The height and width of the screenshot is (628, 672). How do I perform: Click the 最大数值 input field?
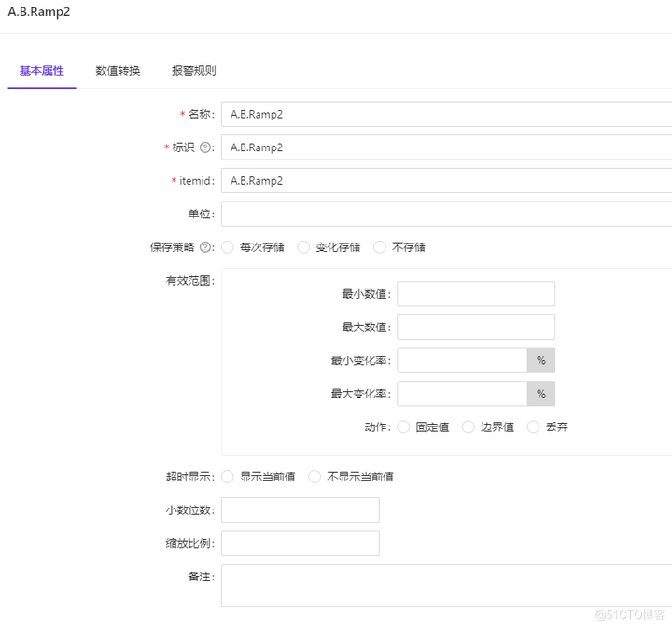pyautogui.click(x=476, y=328)
